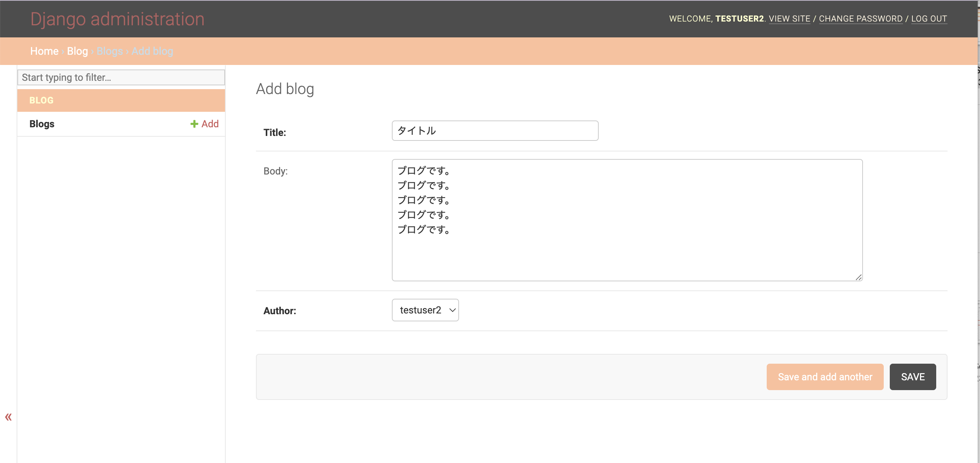The image size is (980, 463).
Task: Open VIEW SITE link in header
Action: 790,18
